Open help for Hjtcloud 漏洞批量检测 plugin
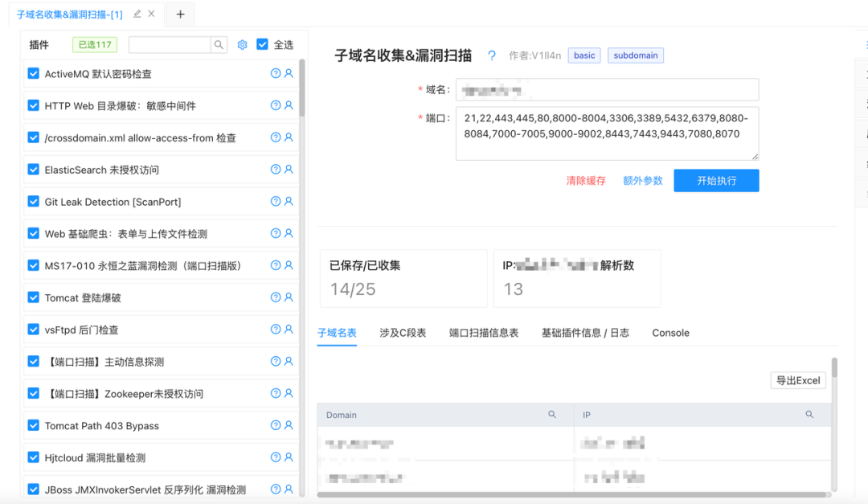The width and height of the screenshot is (868, 504). point(275,457)
